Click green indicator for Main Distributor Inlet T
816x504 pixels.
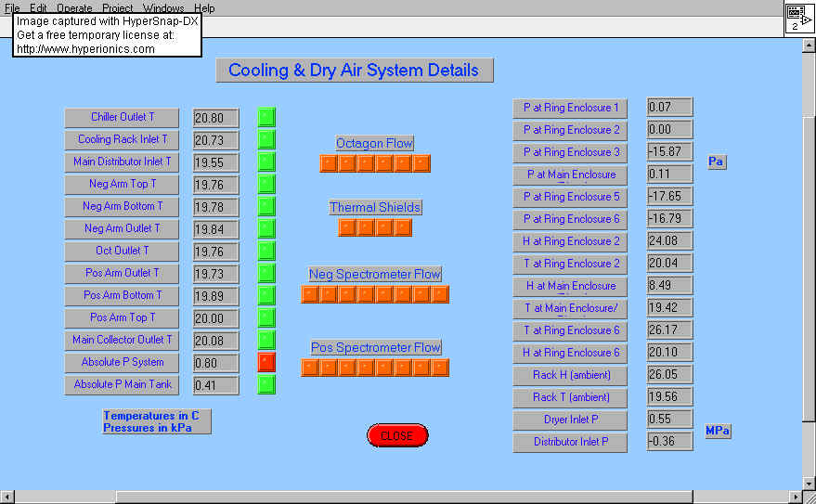266,162
